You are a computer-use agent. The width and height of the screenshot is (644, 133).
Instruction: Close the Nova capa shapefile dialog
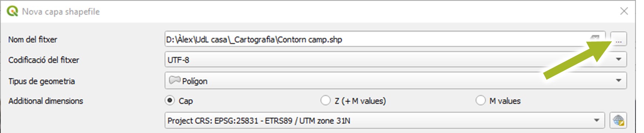624,11
